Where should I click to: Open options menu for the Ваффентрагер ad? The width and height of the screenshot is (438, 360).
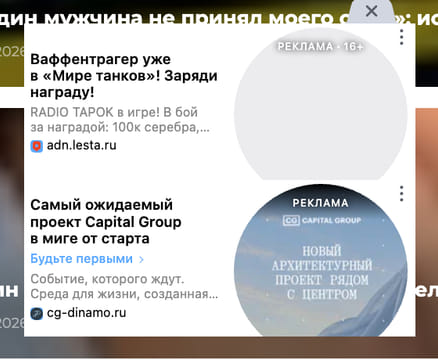coord(402,37)
